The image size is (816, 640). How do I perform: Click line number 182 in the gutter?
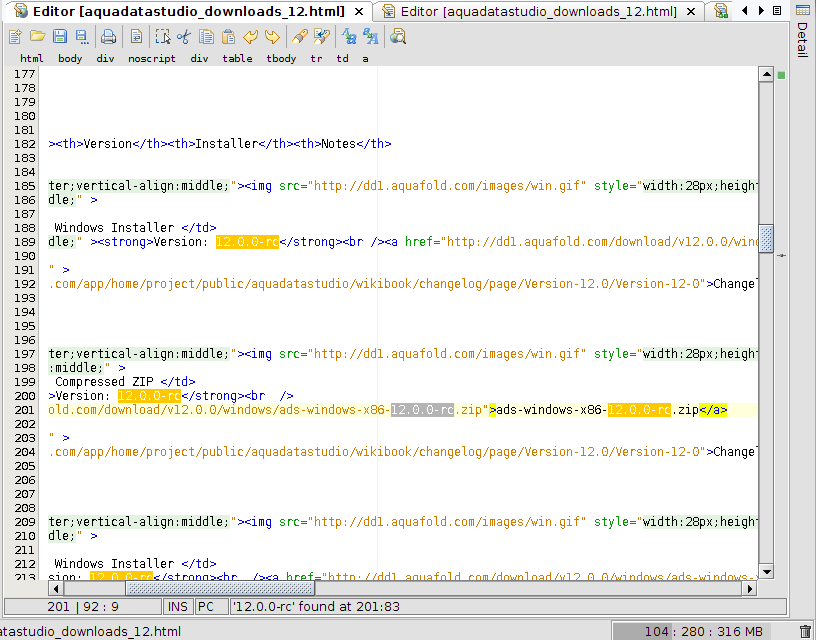click(x=25, y=144)
